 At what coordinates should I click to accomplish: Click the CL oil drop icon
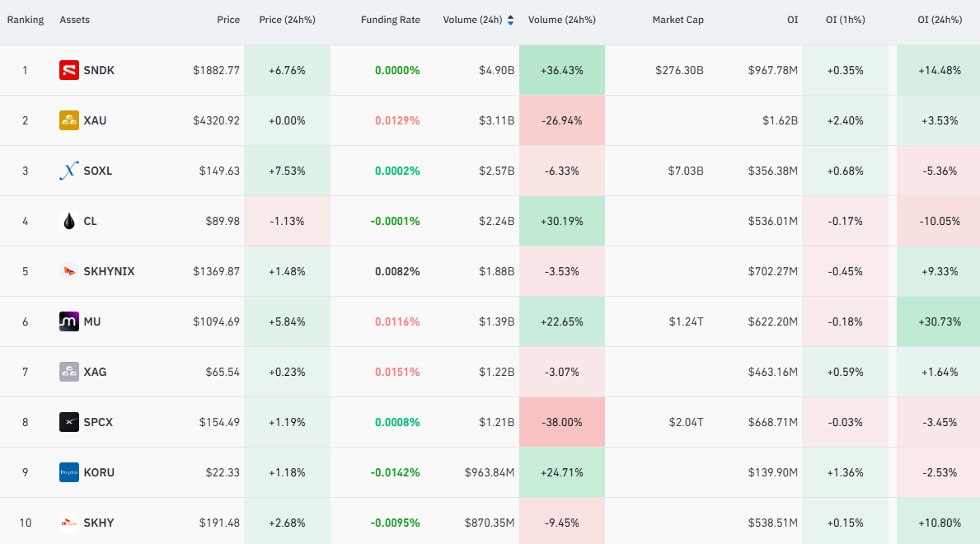68,221
